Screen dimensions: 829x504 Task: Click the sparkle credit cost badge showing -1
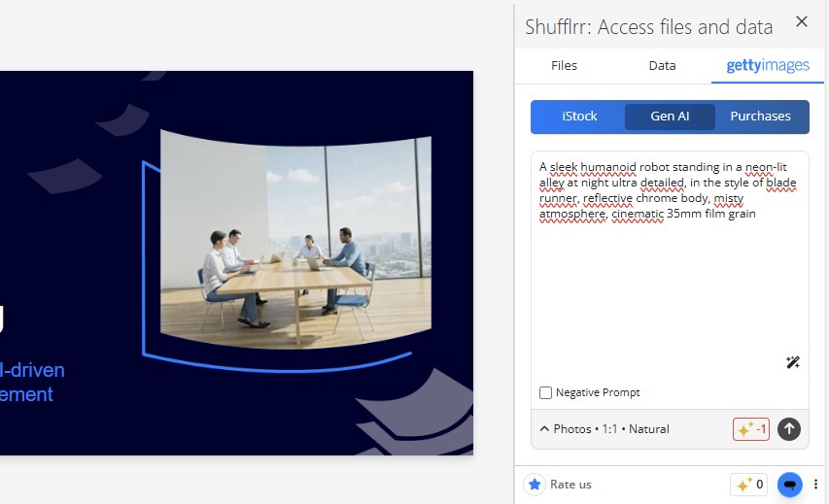pyautogui.click(x=750, y=429)
